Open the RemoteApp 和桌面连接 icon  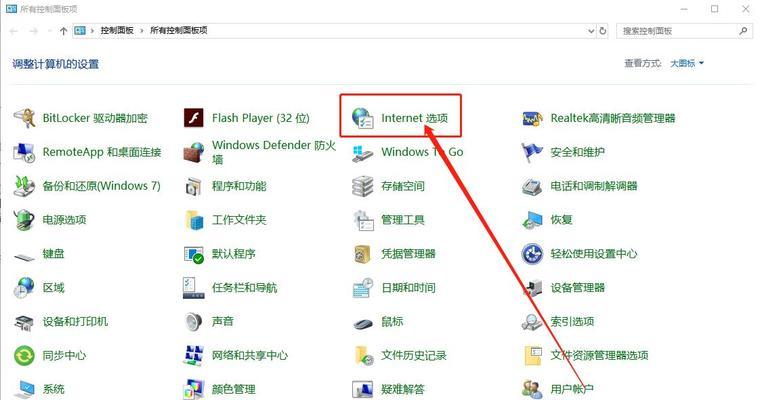click(24, 152)
